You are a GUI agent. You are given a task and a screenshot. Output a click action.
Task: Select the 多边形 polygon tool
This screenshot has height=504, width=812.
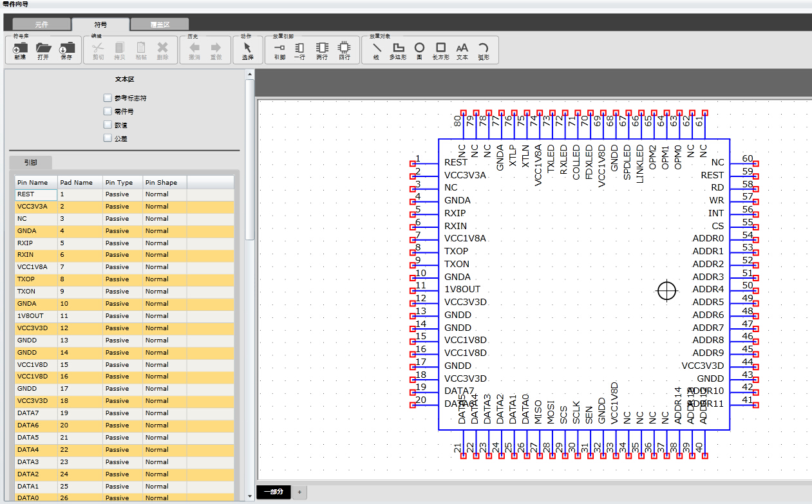point(398,51)
